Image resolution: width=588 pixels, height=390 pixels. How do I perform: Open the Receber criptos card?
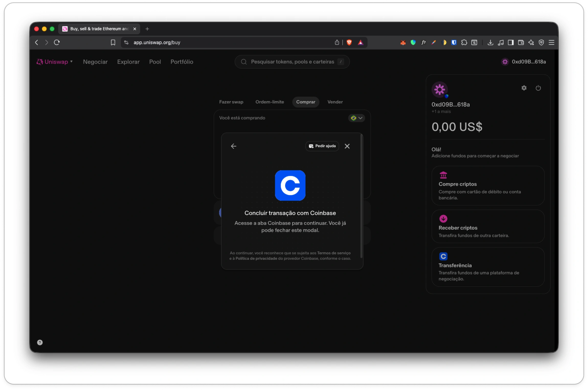488,226
